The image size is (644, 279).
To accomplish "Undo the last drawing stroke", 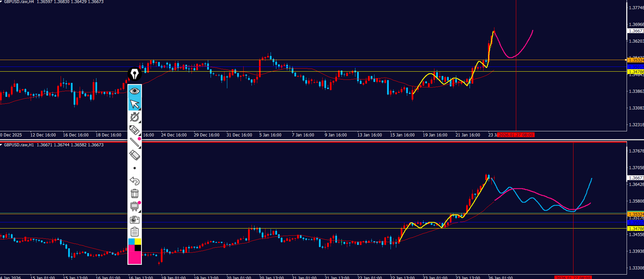I will coord(135,181).
